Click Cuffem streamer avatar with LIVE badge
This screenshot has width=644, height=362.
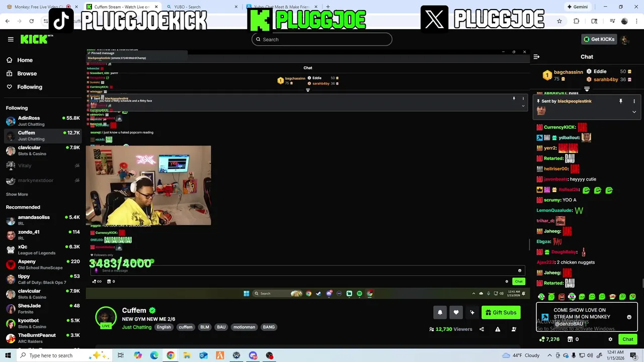point(106,317)
